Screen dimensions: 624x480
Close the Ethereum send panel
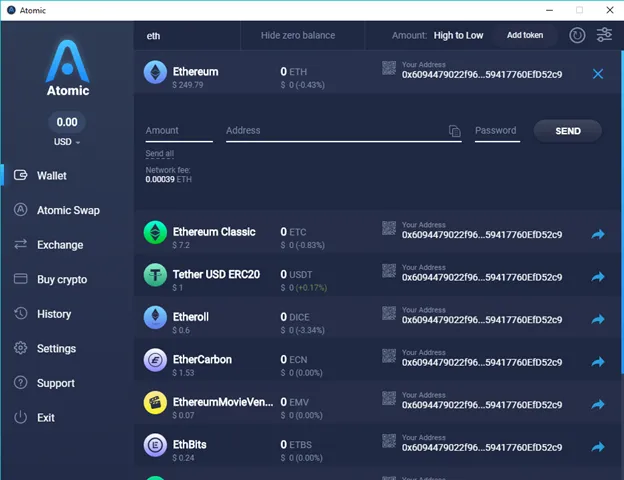point(598,74)
